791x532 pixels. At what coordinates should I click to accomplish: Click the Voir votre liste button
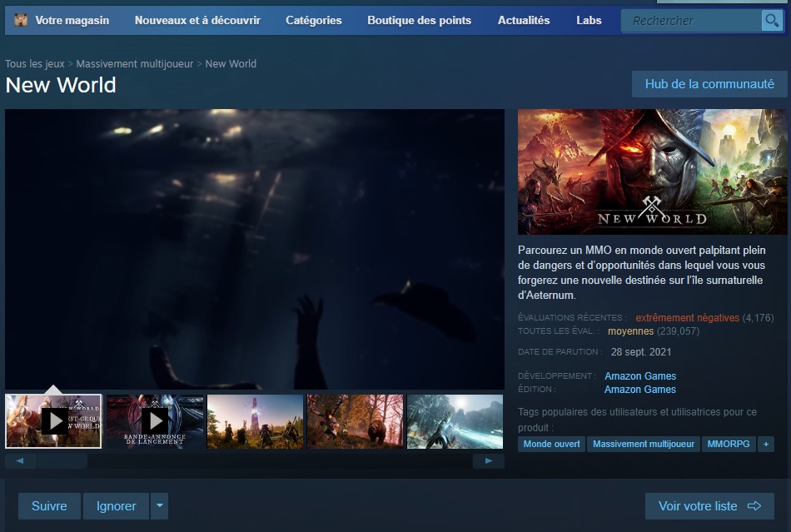pyautogui.click(x=709, y=506)
